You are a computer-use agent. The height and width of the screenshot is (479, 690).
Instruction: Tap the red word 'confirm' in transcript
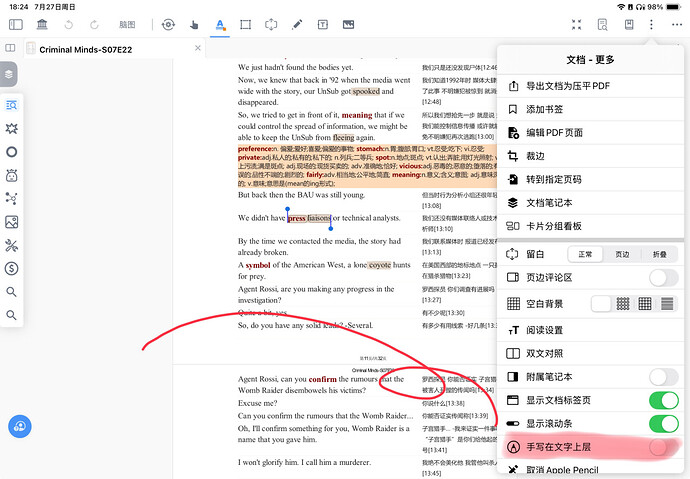pos(323,379)
